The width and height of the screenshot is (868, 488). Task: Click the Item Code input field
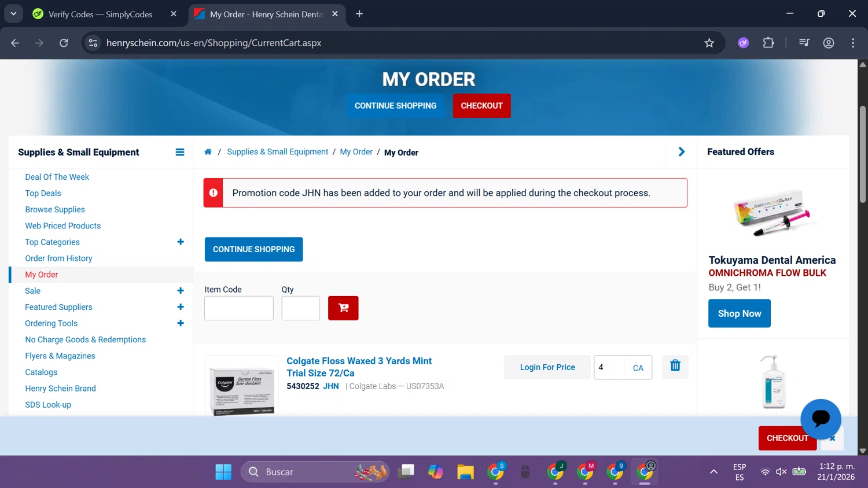(x=239, y=308)
